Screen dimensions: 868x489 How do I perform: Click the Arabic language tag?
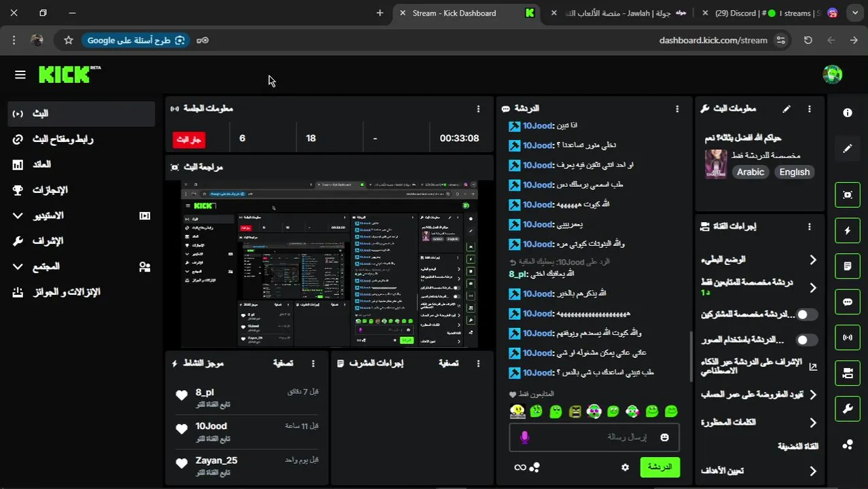751,172
